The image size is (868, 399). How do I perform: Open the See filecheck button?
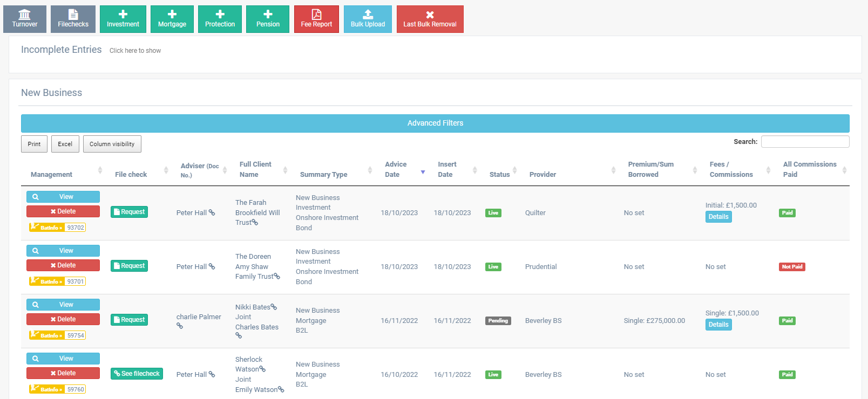(x=137, y=374)
